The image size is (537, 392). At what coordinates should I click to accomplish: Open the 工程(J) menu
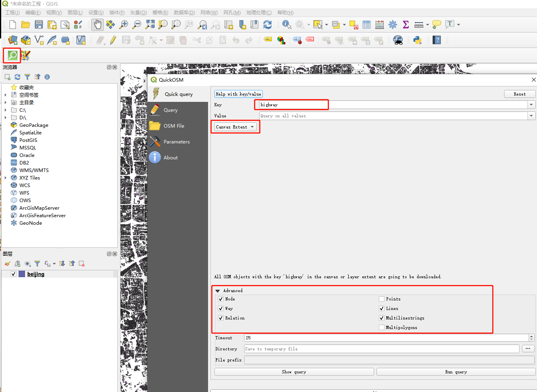tap(12, 13)
